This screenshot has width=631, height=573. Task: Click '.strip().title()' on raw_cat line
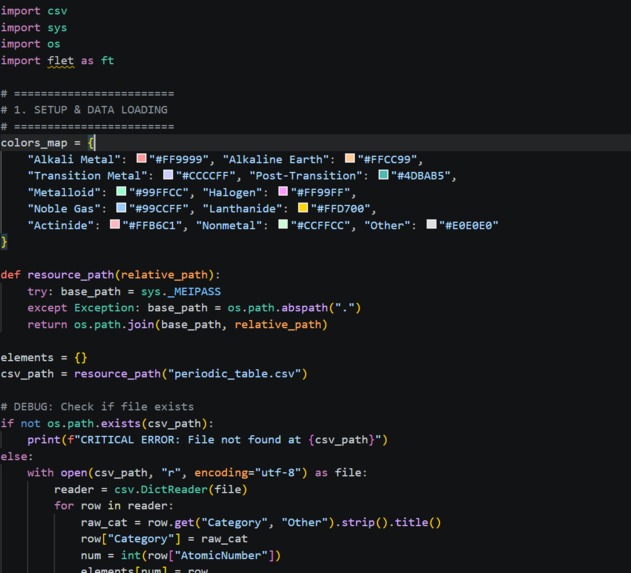pyautogui.click(x=389, y=522)
